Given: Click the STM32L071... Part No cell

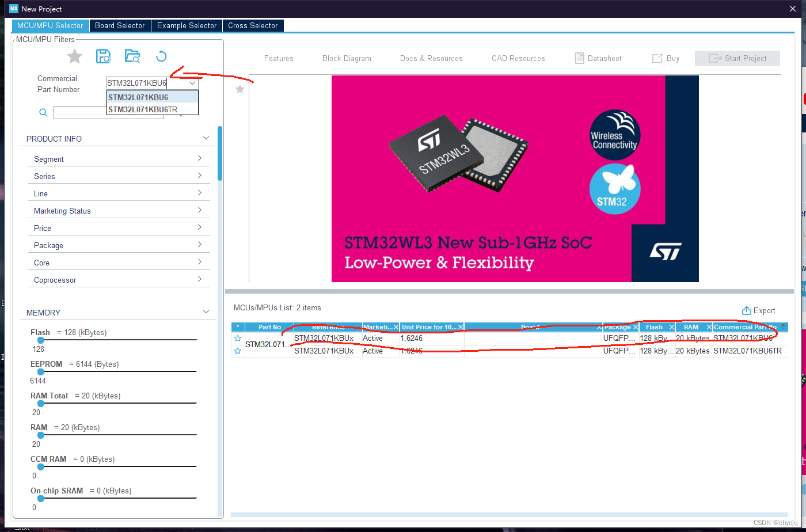Looking at the screenshot, I should tap(269, 344).
